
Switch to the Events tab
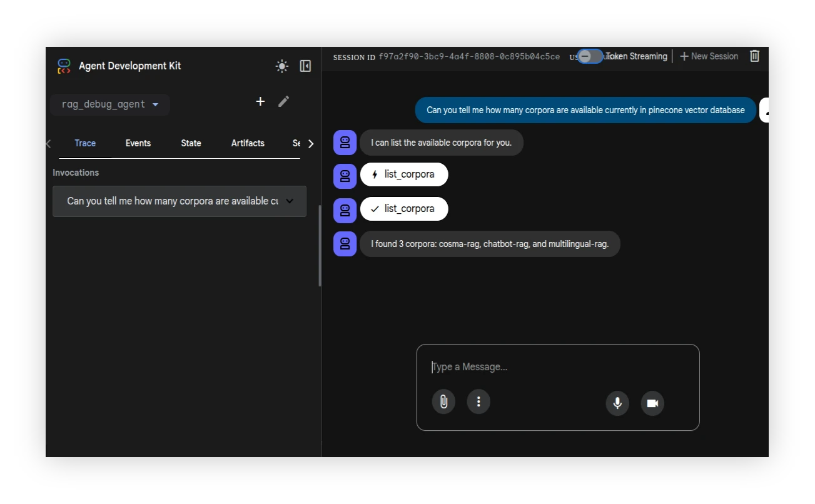pos(138,143)
